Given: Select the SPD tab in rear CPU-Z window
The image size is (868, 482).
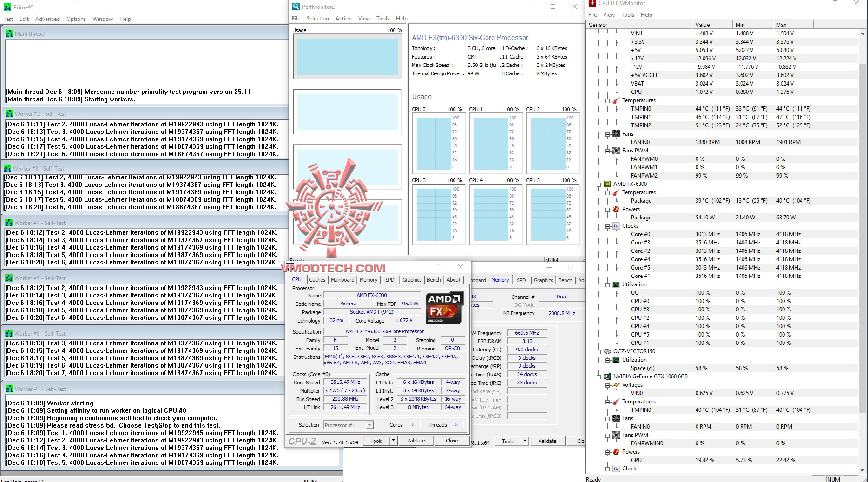Looking at the screenshot, I should [521, 280].
